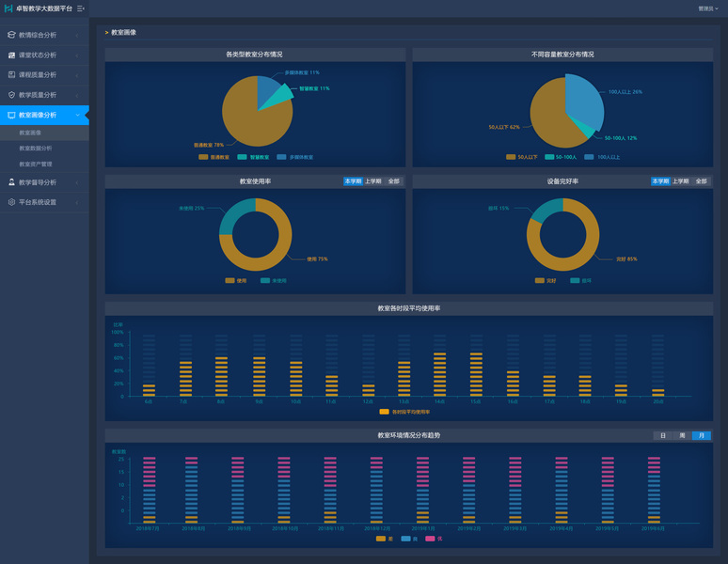728x564 pixels.
Task: Toggle the 普通教室 legend item
Action: tap(214, 157)
